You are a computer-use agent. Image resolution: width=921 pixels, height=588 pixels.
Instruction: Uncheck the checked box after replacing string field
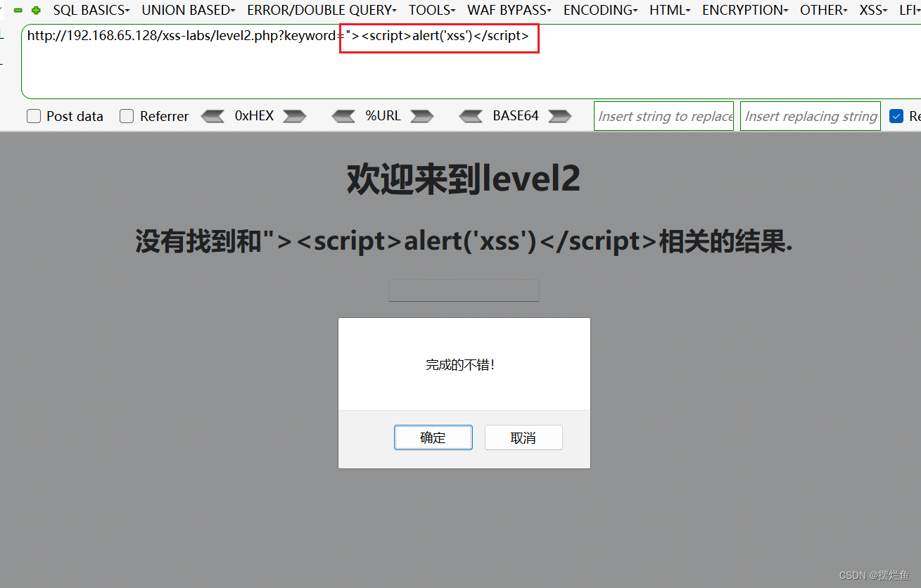(x=896, y=116)
